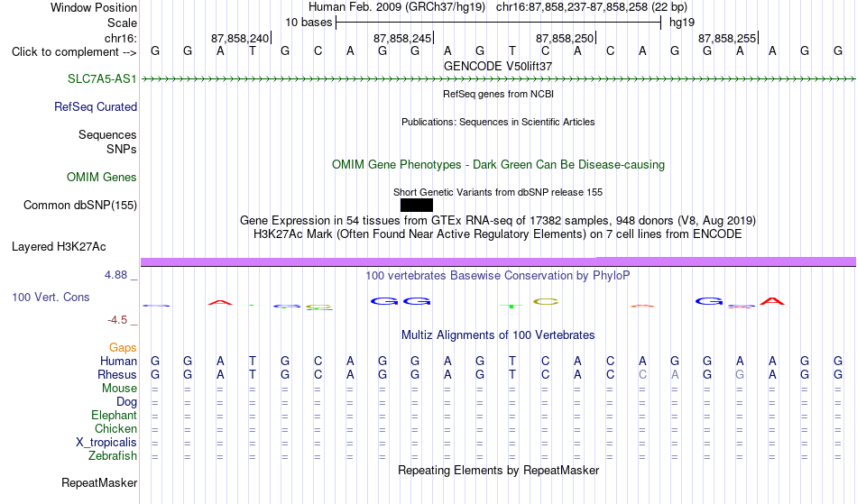Click 'Multiz Alignments of 100 Vertebrates' title

pyautogui.click(x=498, y=334)
